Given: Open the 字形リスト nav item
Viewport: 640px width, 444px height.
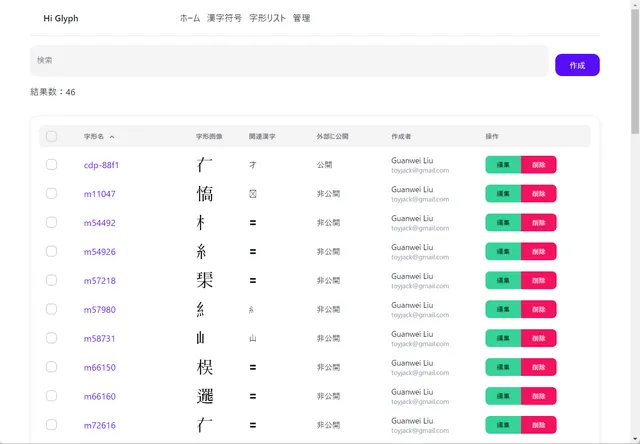Looking at the screenshot, I should [267, 18].
